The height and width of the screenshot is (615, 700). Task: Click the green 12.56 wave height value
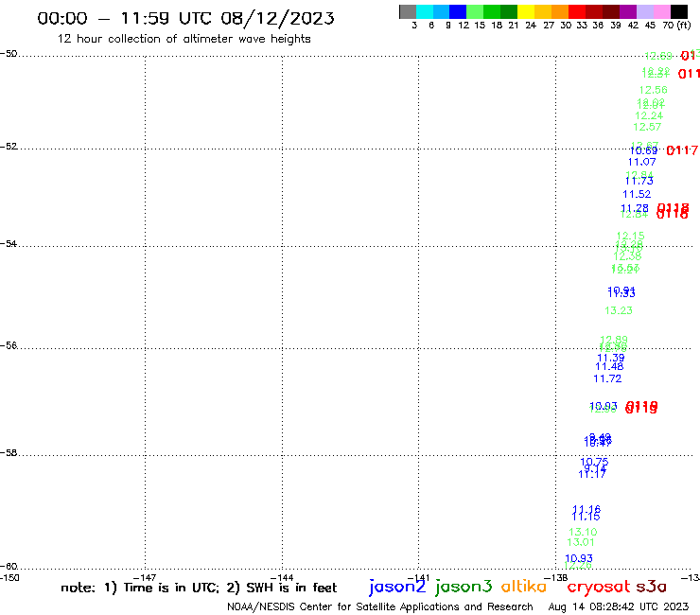pyautogui.click(x=653, y=90)
